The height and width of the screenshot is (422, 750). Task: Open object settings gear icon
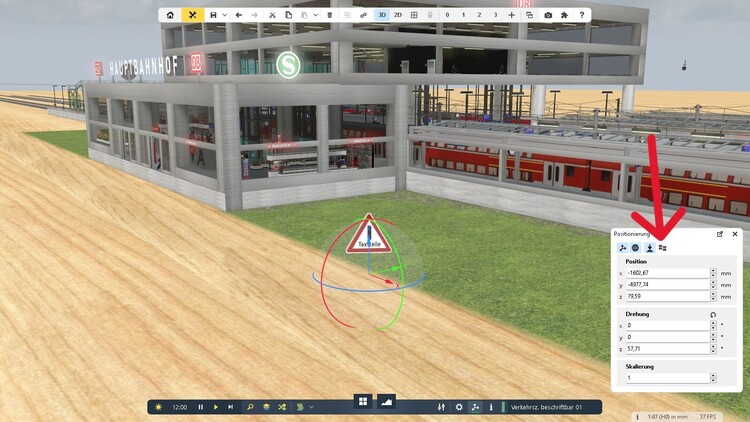point(459,407)
